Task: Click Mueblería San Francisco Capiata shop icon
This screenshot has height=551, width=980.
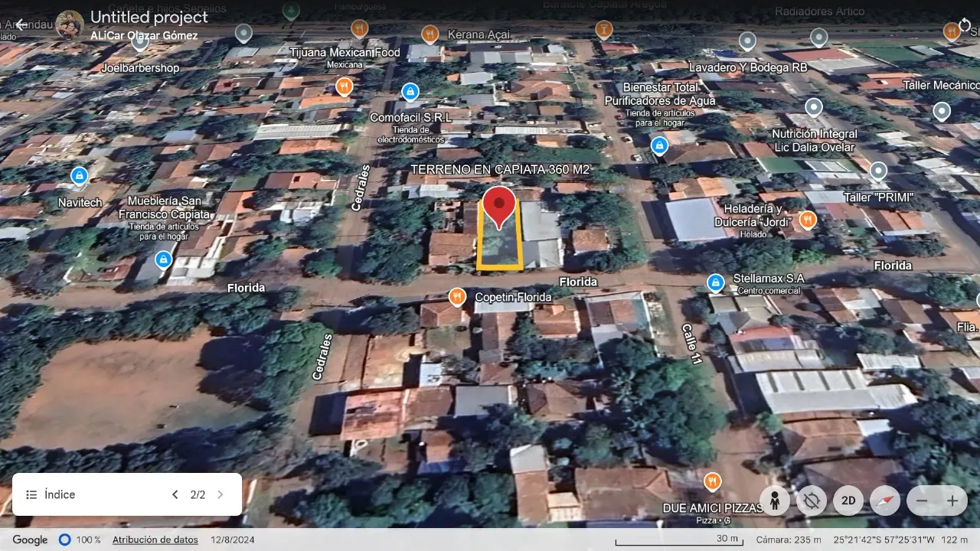Action: (163, 259)
